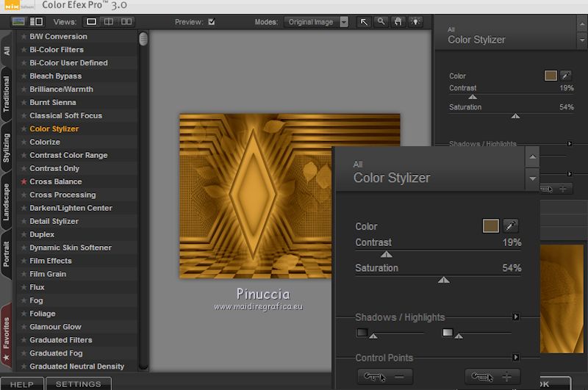Screen dimensions: 588x390
Task: Select the Film Effects filter
Action: [50, 261]
